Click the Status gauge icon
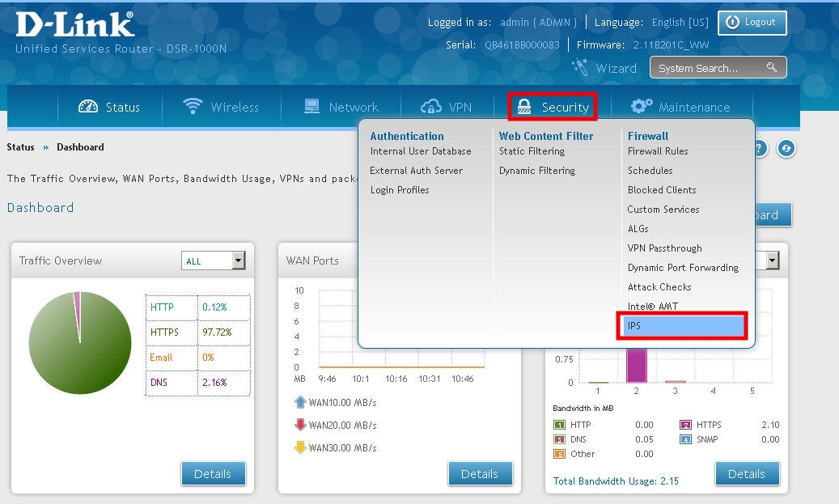Viewport: 839px width, 504px height. pyautogui.click(x=87, y=107)
